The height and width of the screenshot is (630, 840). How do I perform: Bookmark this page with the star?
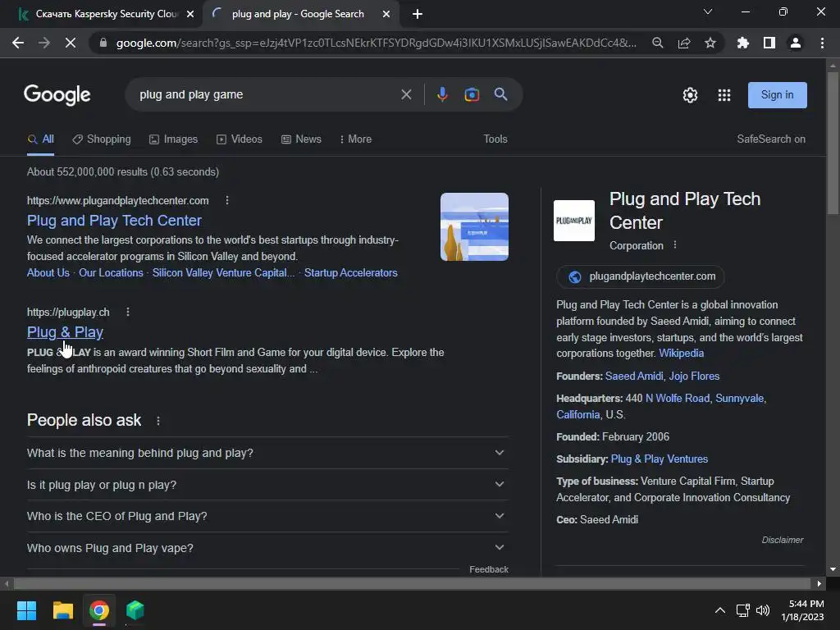click(x=710, y=43)
